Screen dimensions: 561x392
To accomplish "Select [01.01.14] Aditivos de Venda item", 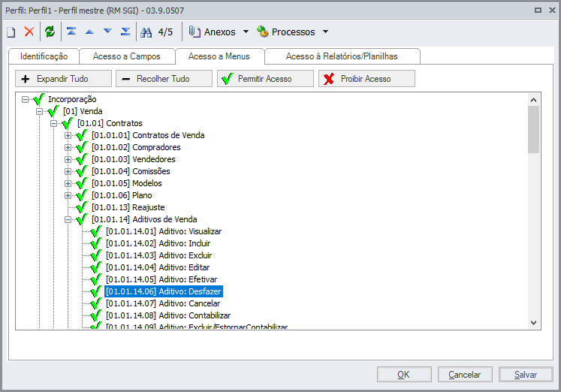I will coord(144,219).
